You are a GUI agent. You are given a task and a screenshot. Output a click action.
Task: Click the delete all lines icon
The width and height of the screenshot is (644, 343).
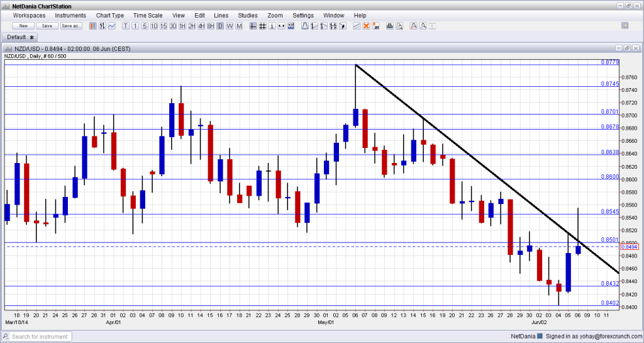pos(375,26)
